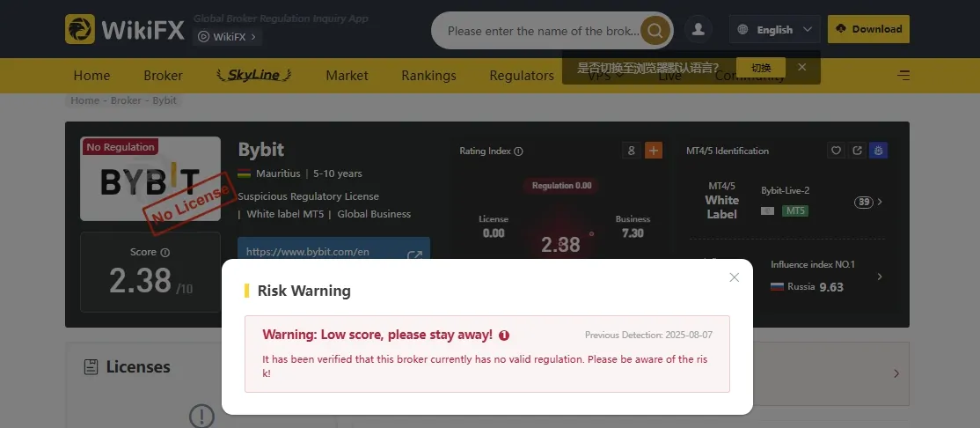The height and width of the screenshot is (428, 980).
Task: Click the blue bug report icon
Action: point(878,151)
